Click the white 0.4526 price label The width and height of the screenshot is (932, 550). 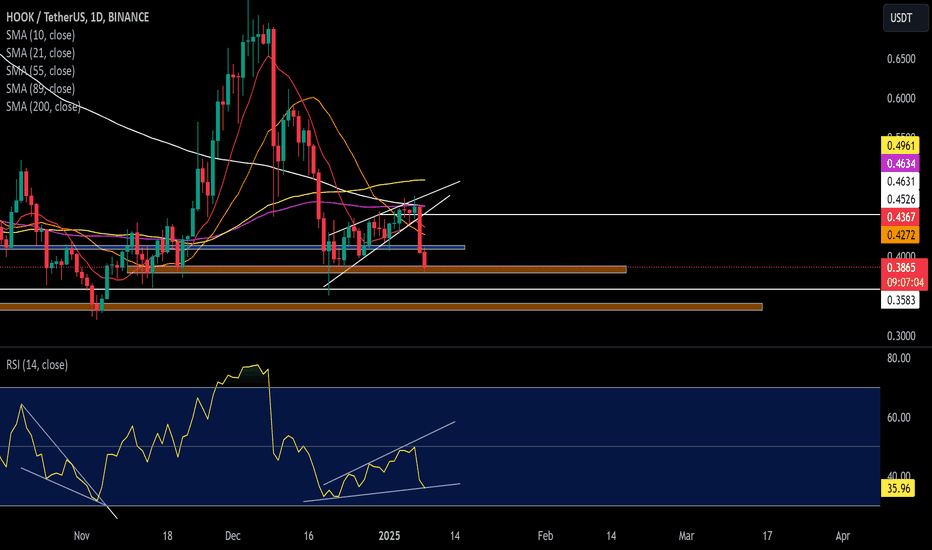pyautogui.click(x=900, y=199)
